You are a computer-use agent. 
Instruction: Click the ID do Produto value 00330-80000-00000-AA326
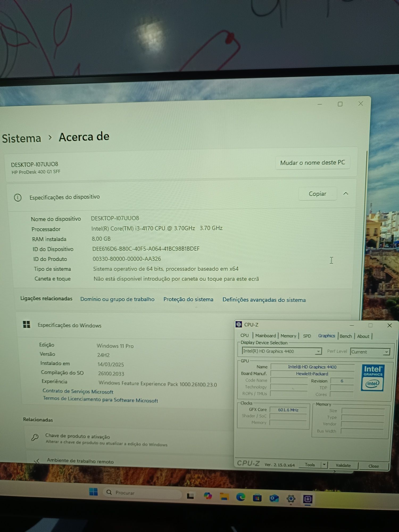tap(127, 259)
